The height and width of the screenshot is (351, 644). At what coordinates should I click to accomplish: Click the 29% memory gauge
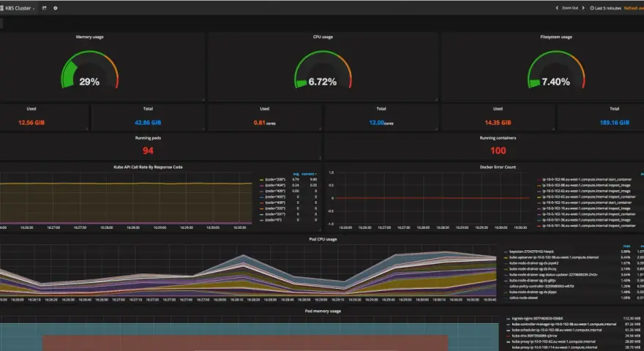click(x=89, y=69)
